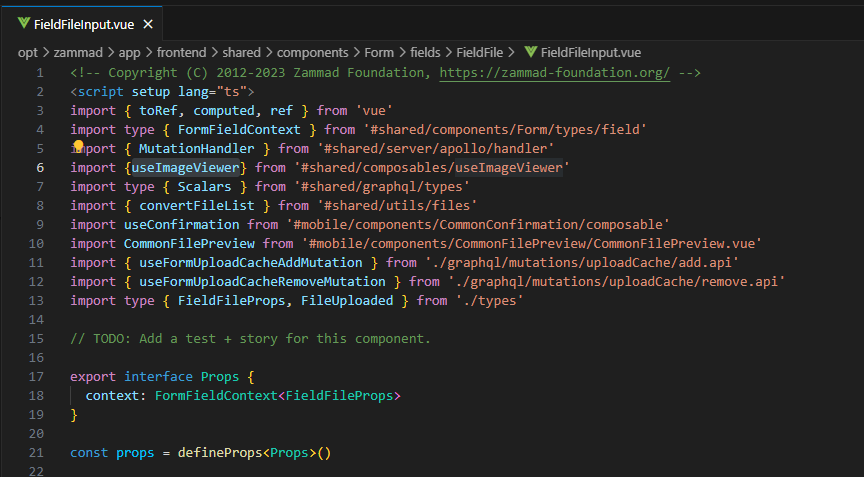The image size is (864, 477).
Task: Place cursor on highlighted useImageViewer import name
Action: pos(185,167)
